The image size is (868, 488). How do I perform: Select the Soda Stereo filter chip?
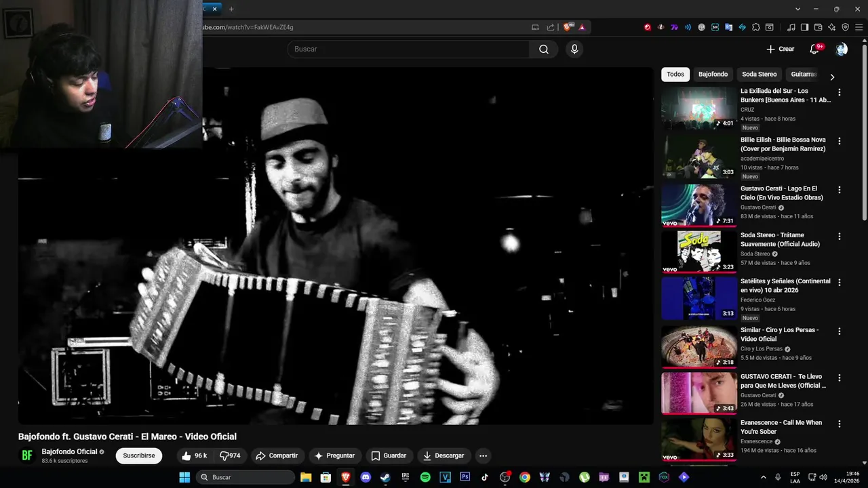[x=759, y=74]
